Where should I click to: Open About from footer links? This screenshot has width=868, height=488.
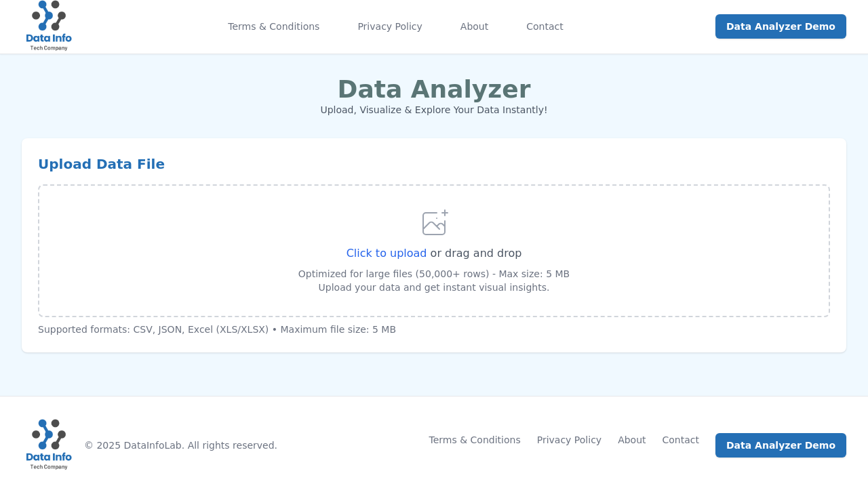point(631,440)
